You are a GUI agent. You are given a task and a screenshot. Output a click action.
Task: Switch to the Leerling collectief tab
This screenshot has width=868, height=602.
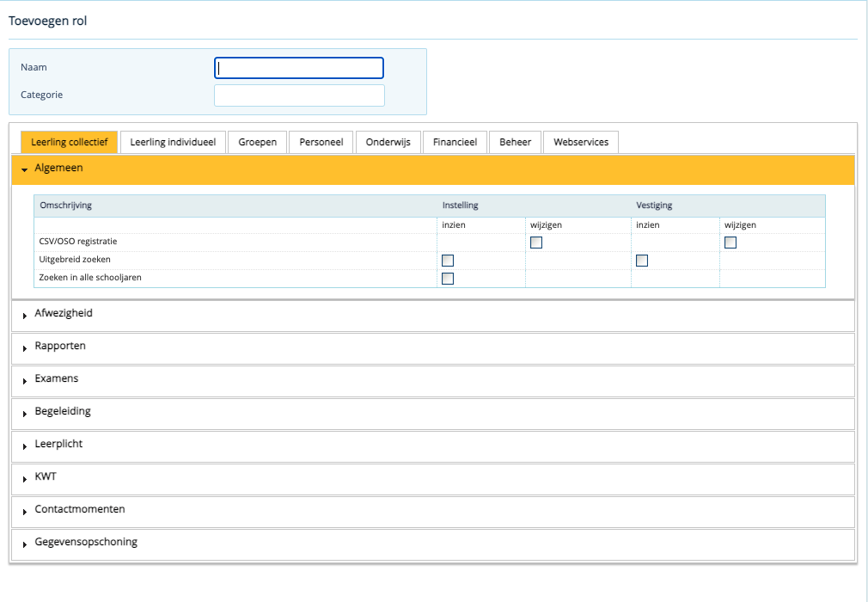[70, 143]
